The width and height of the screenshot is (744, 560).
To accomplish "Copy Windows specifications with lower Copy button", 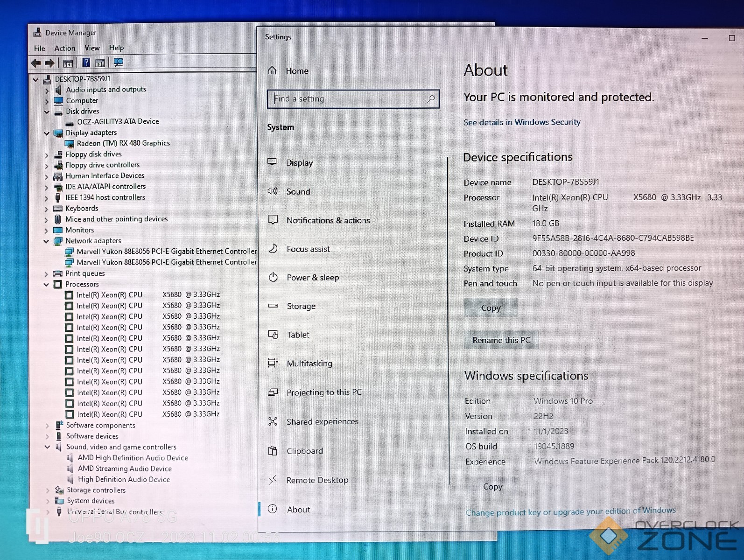I will pos(492,486).
